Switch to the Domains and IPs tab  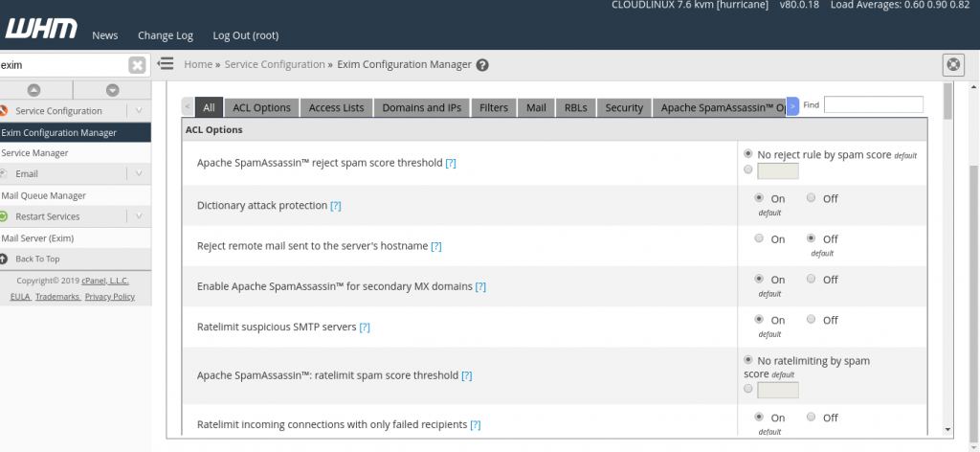coord(422,107)
